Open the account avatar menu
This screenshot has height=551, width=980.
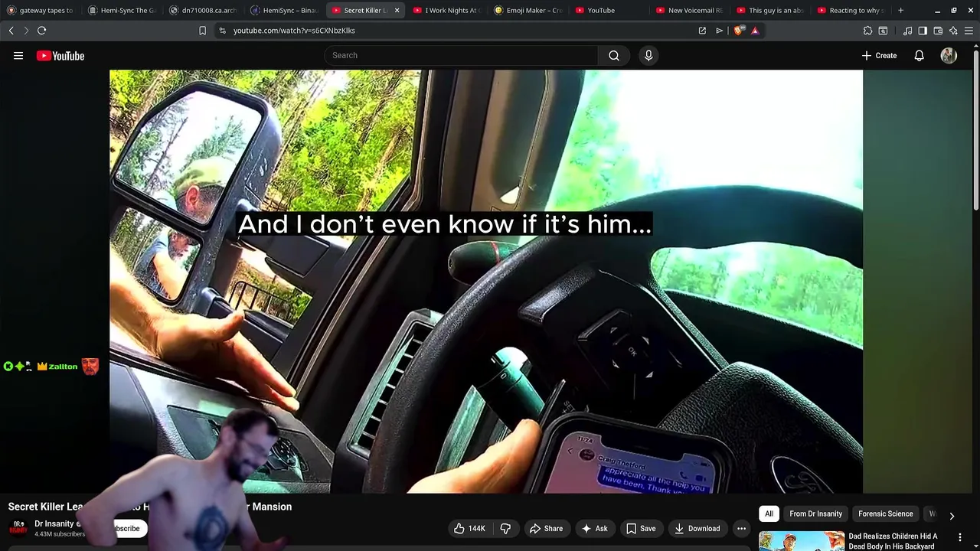coord(949,56)
